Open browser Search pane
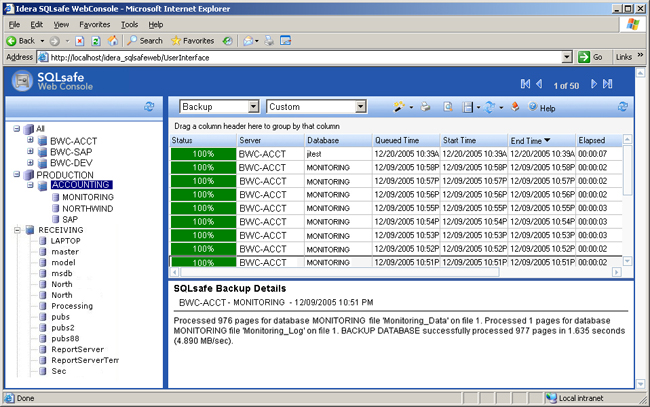The image size is (650, 407). 145,41
